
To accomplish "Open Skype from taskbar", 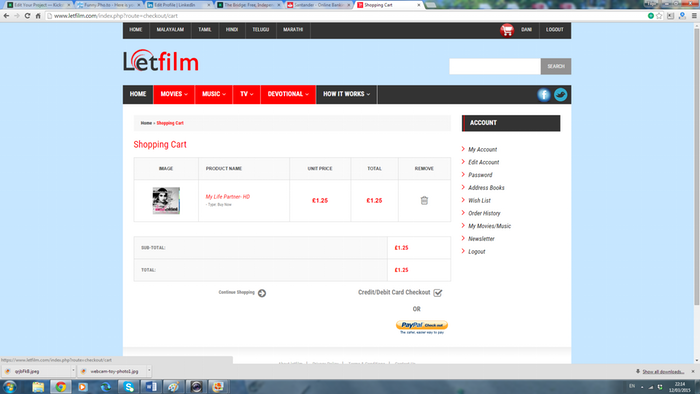I will pos(129,386).
